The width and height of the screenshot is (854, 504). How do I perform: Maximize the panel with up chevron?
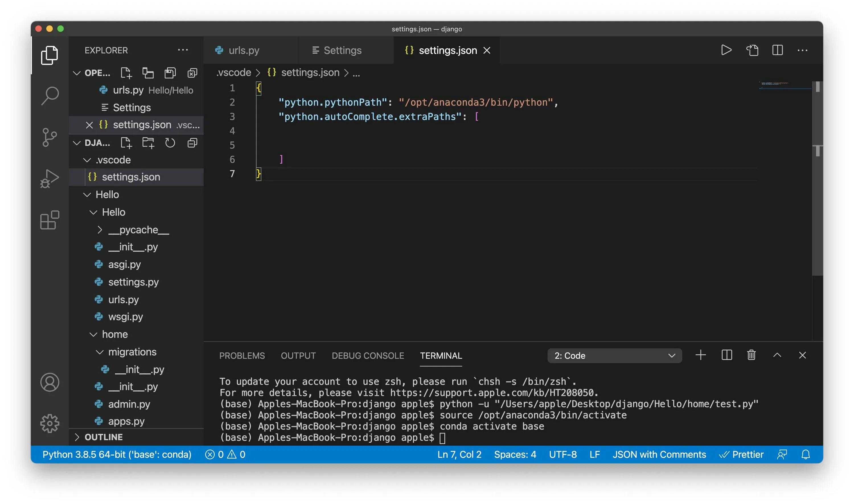[777, 355]
